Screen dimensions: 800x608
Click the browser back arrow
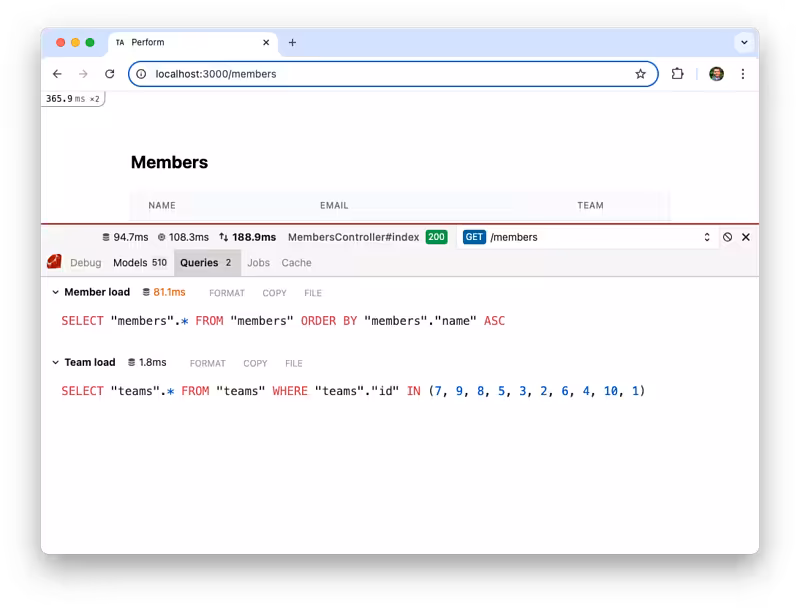[x=57, y=74]
